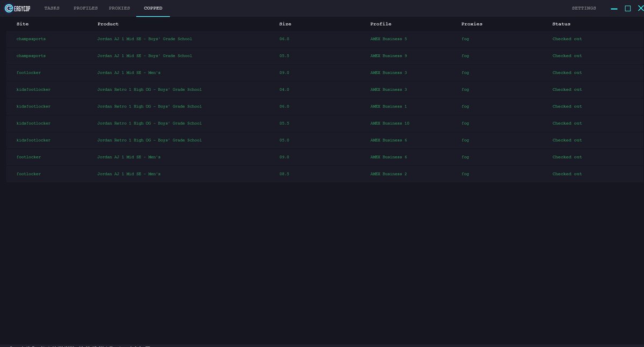Select the AMEX Business 9 profile cell

click(x=389, y=56)
